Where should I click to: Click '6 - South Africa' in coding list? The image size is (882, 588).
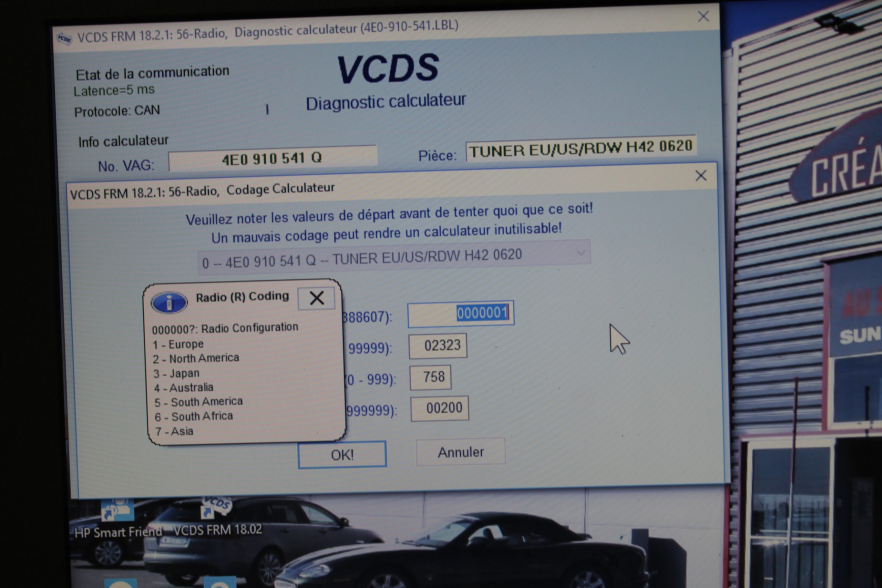point(194,416)
